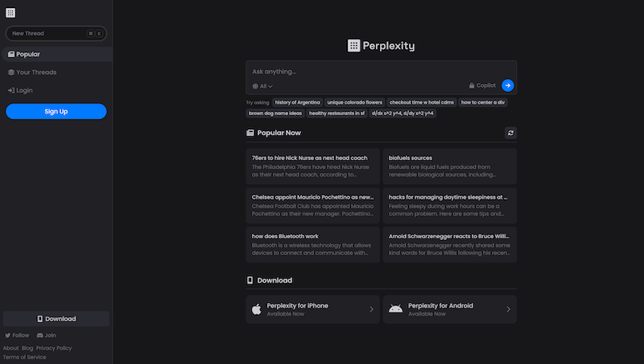Try the 'history of Argentina' suggestion
This screenshot has width=644, height=364.
point(297,102)
